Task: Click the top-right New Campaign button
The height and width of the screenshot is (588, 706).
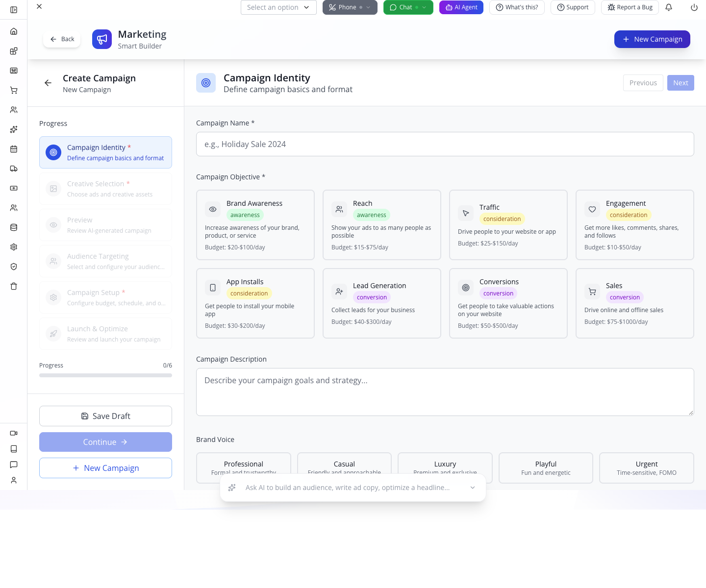Action: [652, 39]
